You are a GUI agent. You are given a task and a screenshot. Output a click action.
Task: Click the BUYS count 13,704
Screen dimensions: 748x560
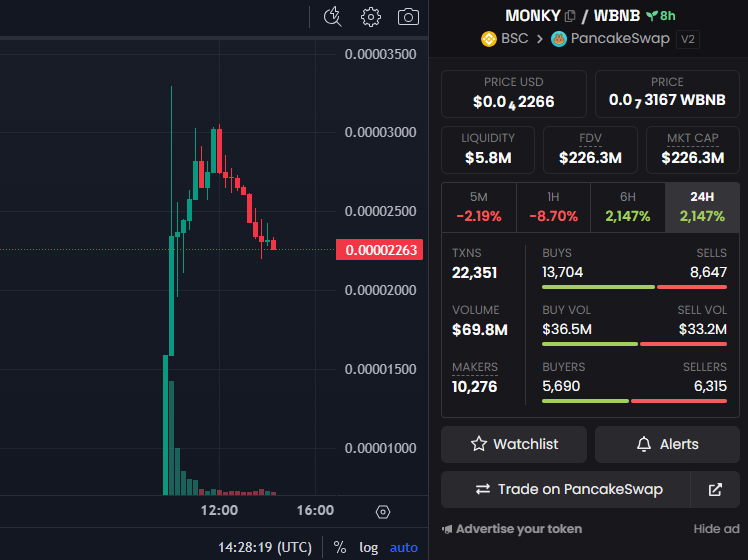562,272
